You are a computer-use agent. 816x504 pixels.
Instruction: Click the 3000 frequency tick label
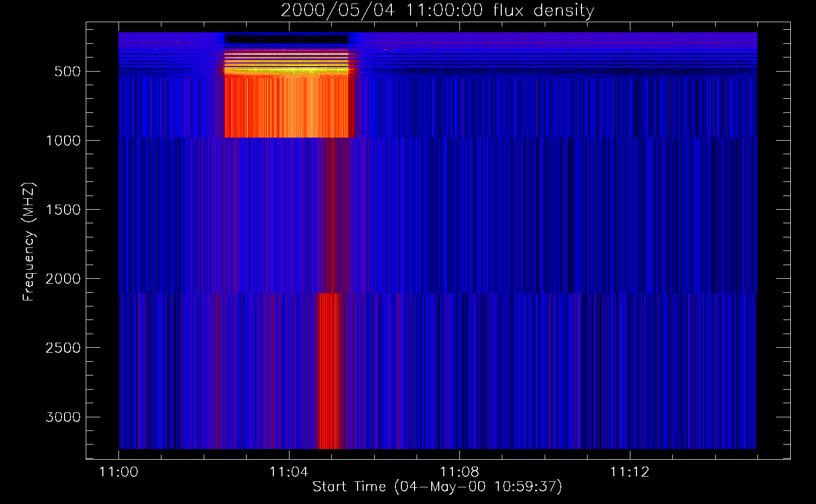coord(63,417)
